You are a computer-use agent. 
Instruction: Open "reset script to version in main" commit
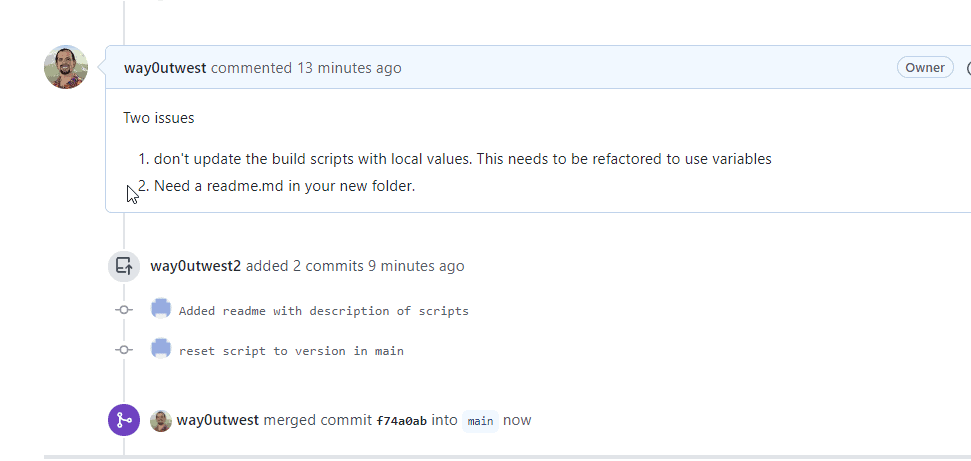point(291,351)
